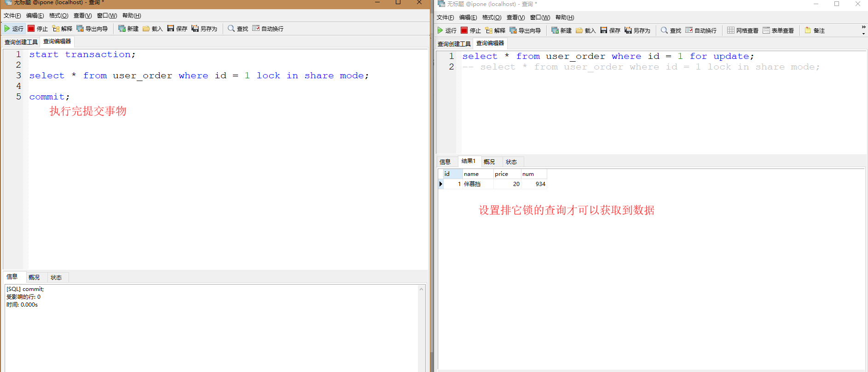Open File (文件) menu in left window
Image resolution: width=868 pixels, height=372 pixels.
(x=12, y=16)
